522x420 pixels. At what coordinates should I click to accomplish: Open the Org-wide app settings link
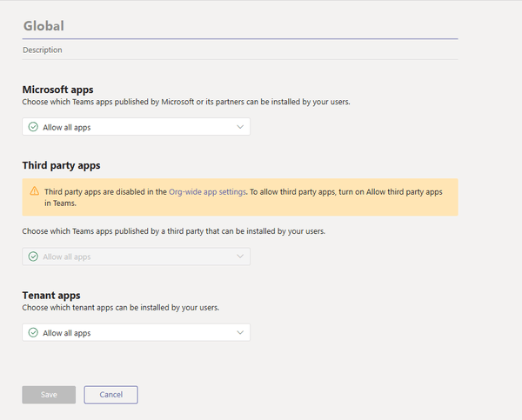(x=208, y=191)
